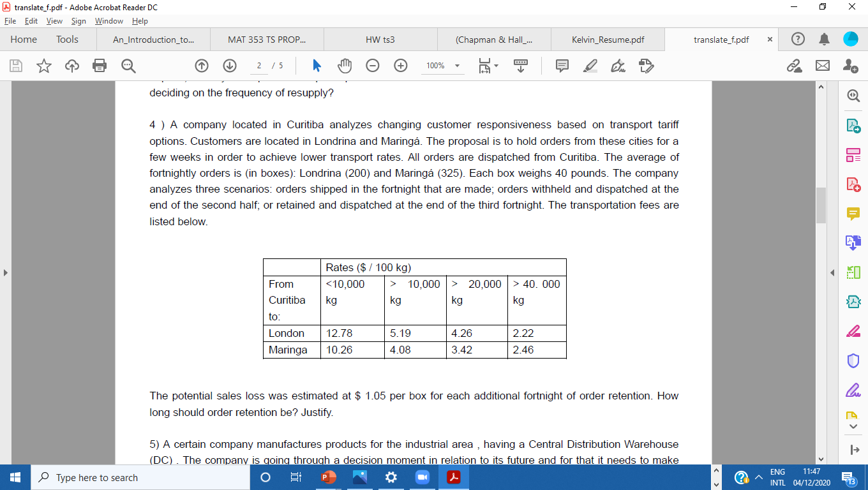Open the View menu
Viewport: 868px width, 490px height.
pos(55,21)
